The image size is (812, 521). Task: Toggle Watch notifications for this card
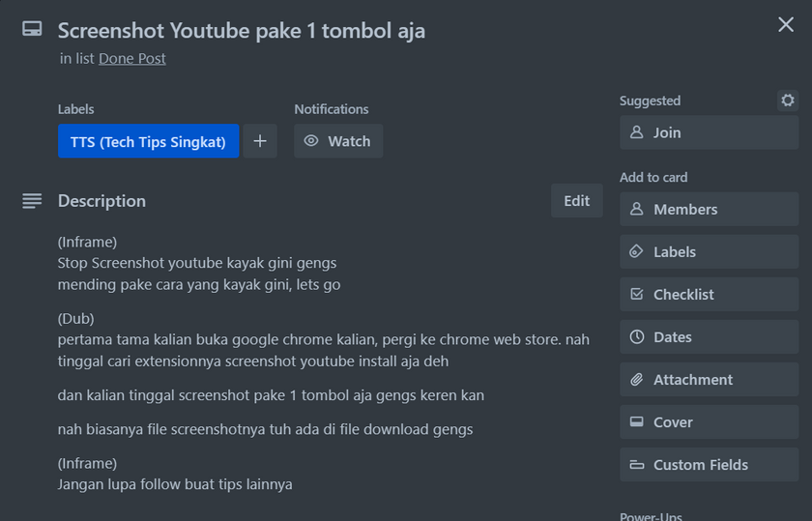[338, 141]
